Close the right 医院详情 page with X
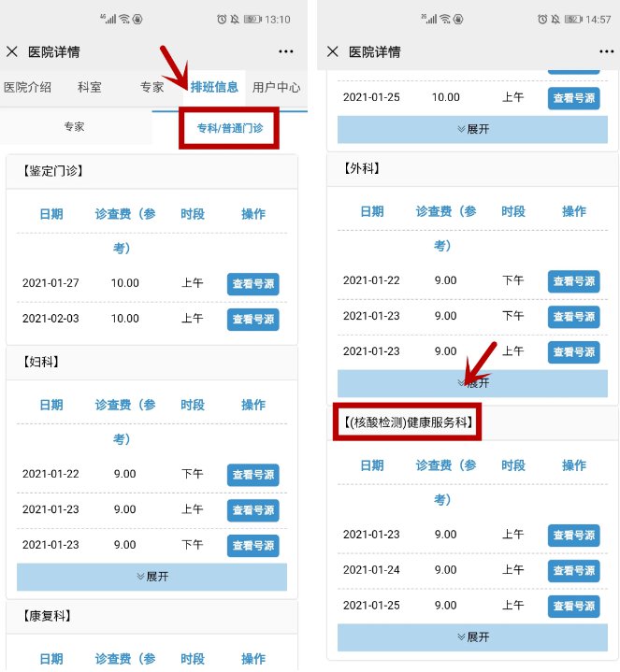 pos(333,51)
